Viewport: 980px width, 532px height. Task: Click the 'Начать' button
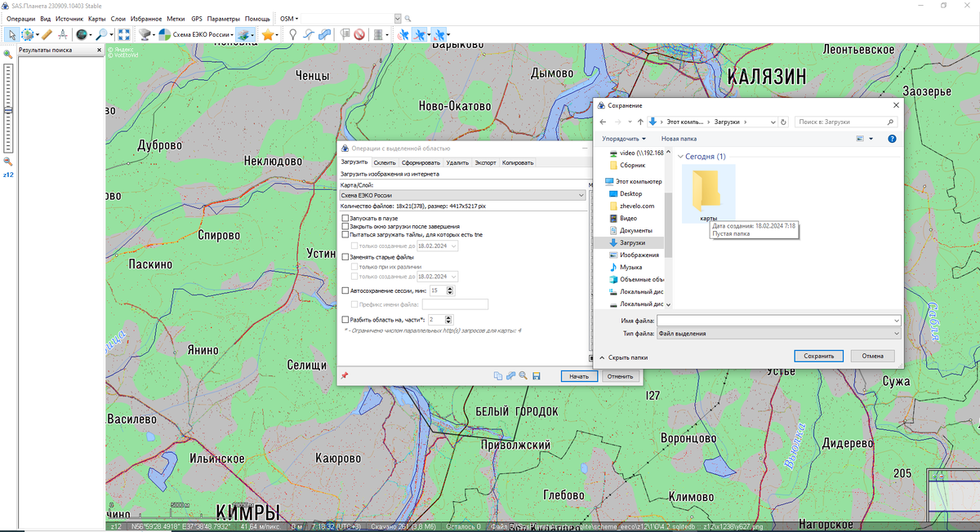[579, 376]
